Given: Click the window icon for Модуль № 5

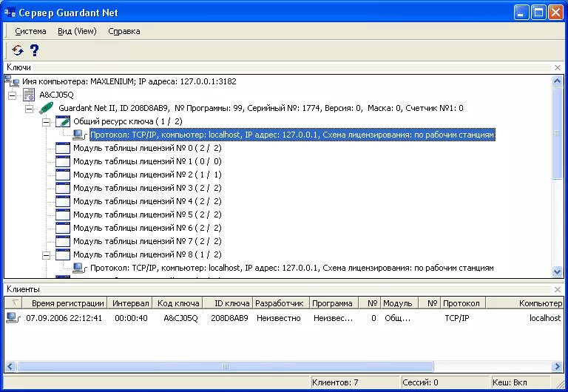Looking at the screenshot, I should click(x=63, y=214).
